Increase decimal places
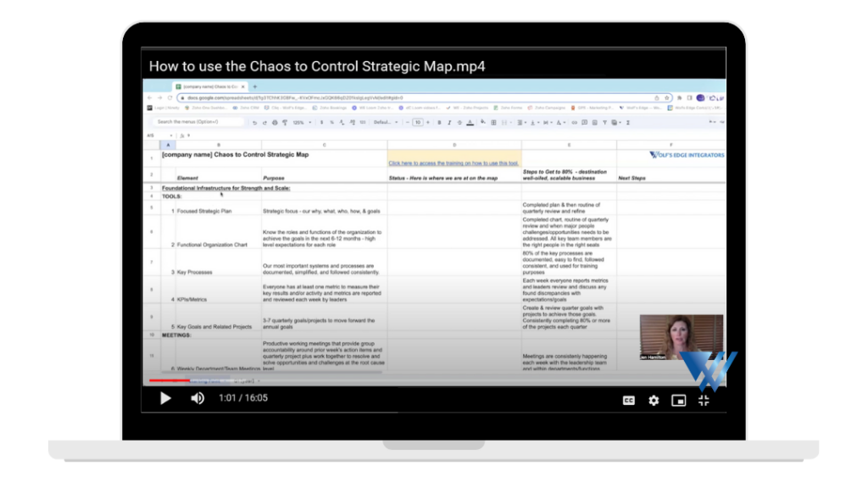This screenshot has height=482, width=868. (352, 122)
